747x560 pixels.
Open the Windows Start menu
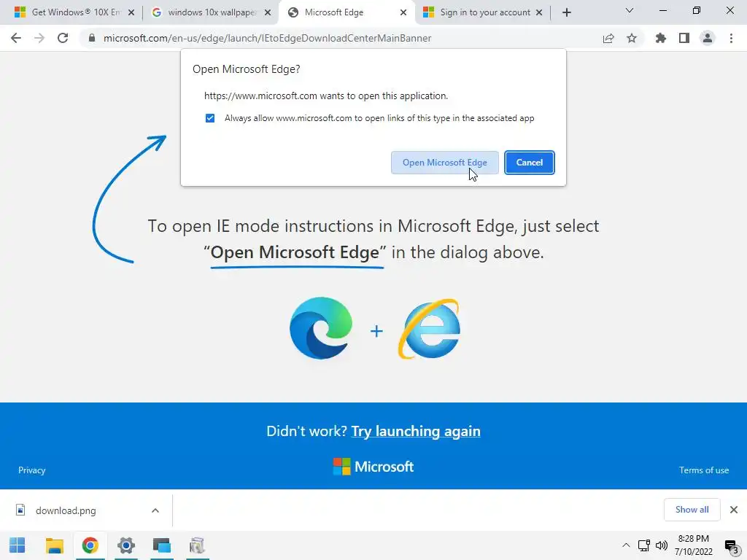coord(18,545)
